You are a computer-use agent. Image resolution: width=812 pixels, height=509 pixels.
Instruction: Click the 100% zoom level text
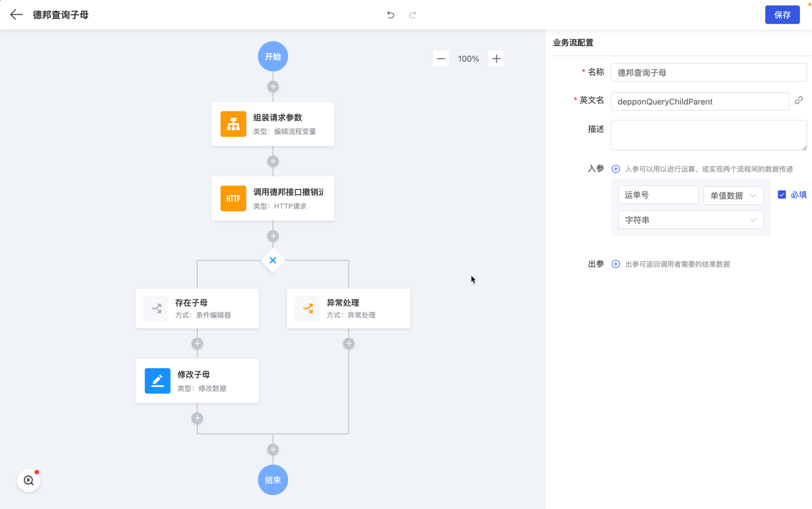pyautogui.click(x=469, y=59)
